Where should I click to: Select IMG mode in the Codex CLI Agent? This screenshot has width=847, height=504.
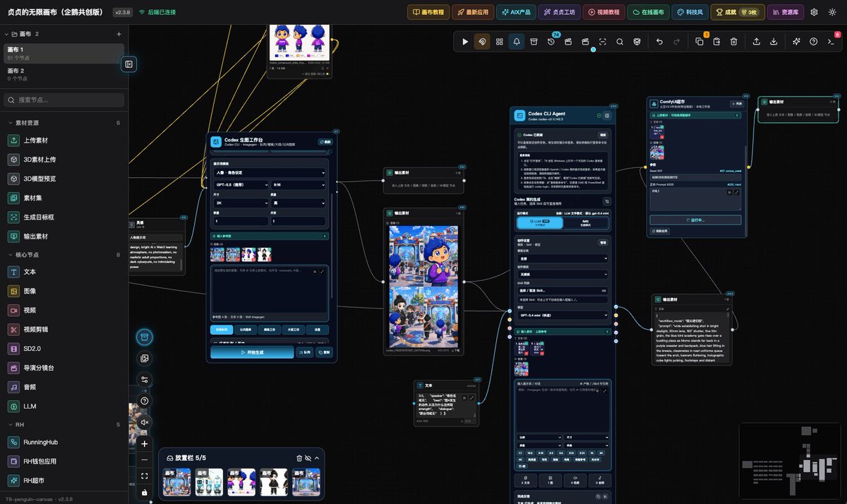pyautogui.click(x=585, y=222)
